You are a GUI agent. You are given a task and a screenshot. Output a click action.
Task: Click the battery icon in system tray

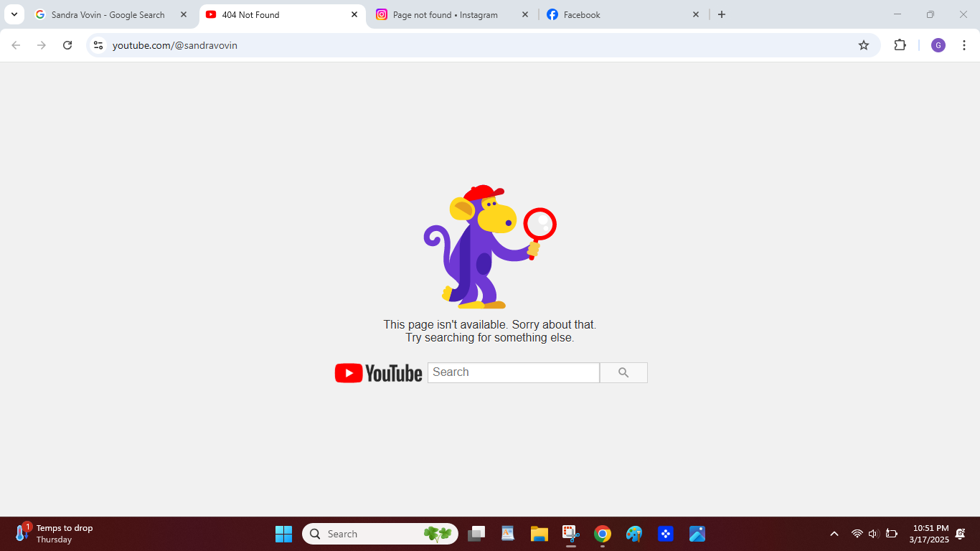(x=892, y=534)
